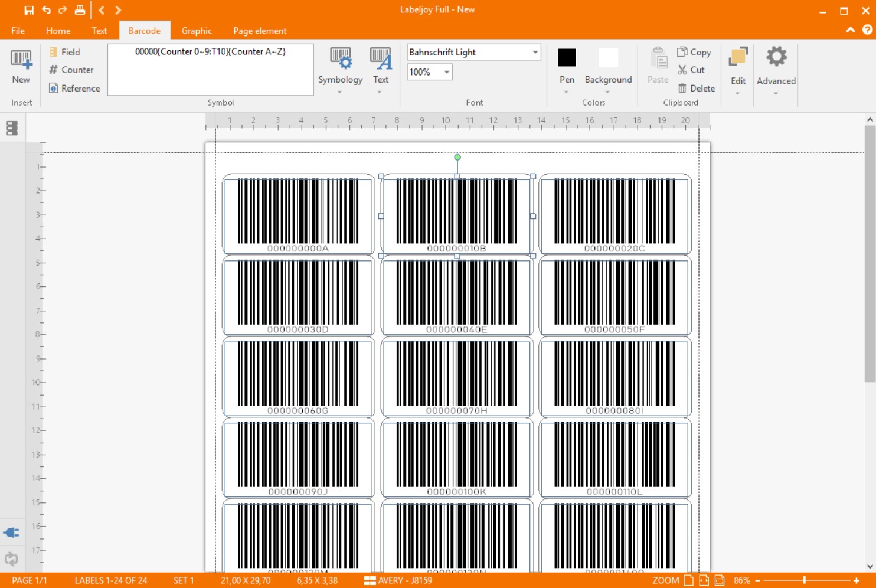Screen dimensions: 876x588
Task: Collapse the ribbon with the up chevron
Action: pos(851,30)
